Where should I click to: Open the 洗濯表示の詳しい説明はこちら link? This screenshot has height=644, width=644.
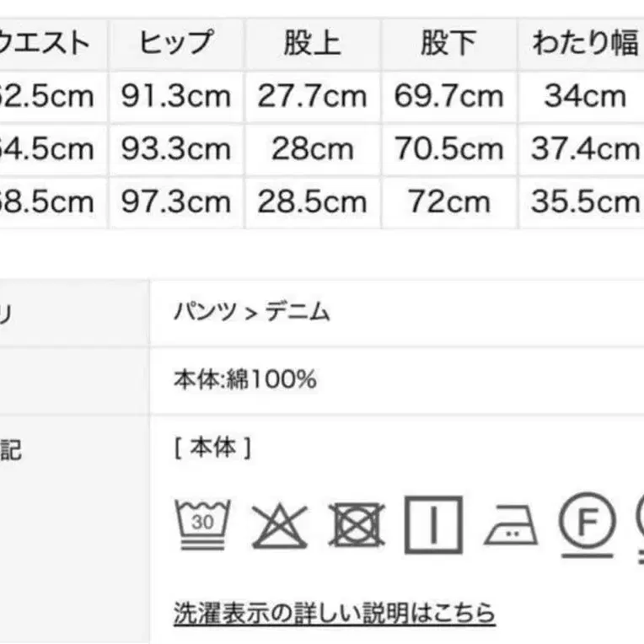(x=334, y=613)
